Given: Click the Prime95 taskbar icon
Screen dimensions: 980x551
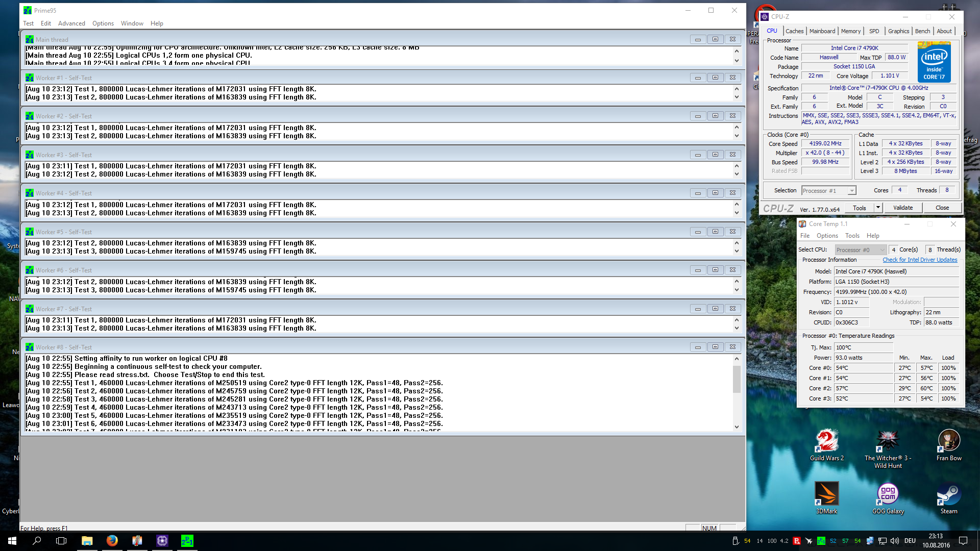Looking at the screenshot, I should coord(187,541).
